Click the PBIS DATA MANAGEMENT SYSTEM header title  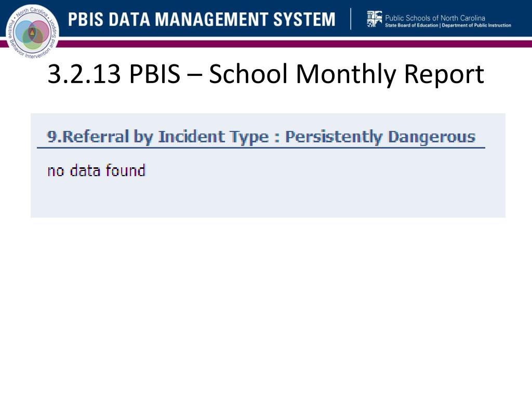pos(202,19)
